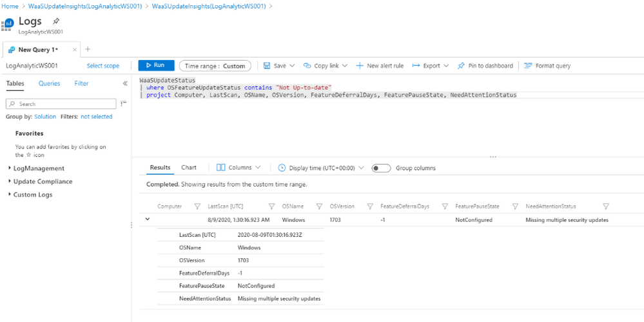Click Select scope link
Image resolution: width=644 pixels, height=322 pixels.
103,66
